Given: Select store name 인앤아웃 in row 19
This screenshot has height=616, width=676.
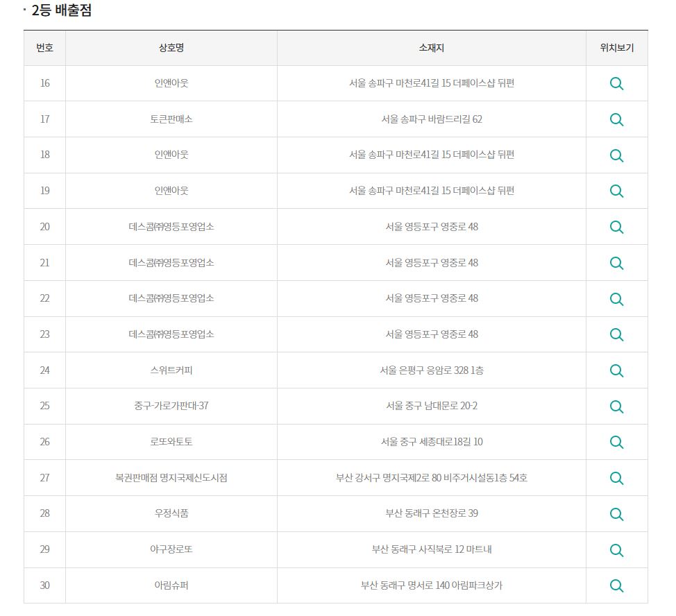Looking at the screenshot, I should [171, 190].
